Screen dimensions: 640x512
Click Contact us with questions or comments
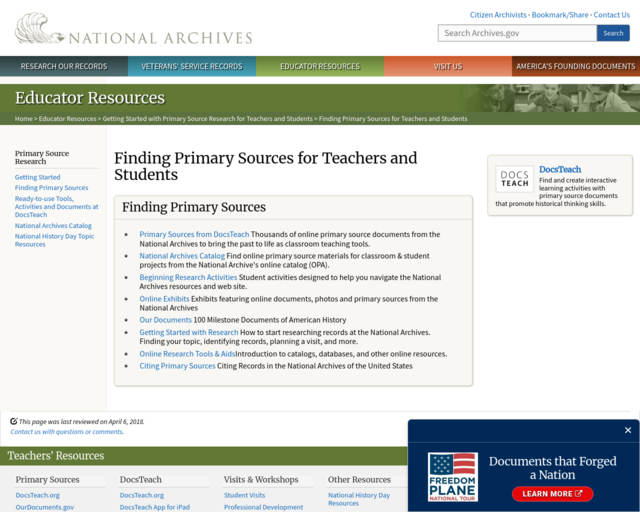point(67,432)
